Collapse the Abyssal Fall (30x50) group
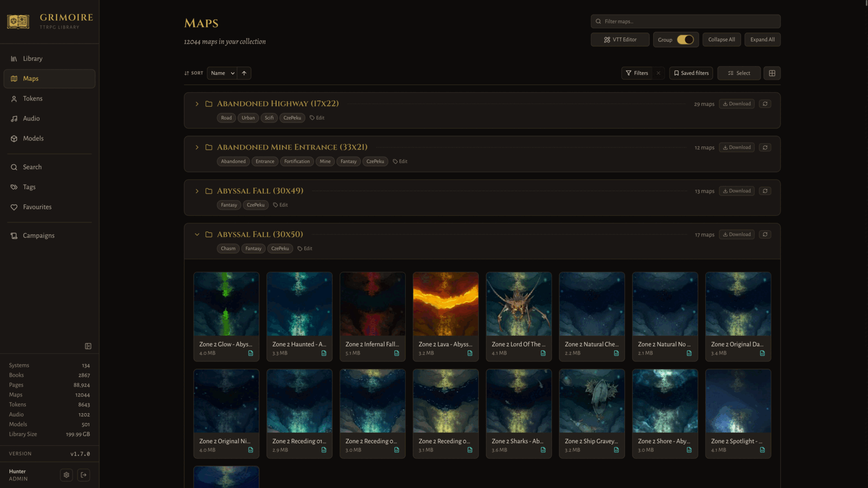Viewport: 868px width, 488px height. point(197,234)
